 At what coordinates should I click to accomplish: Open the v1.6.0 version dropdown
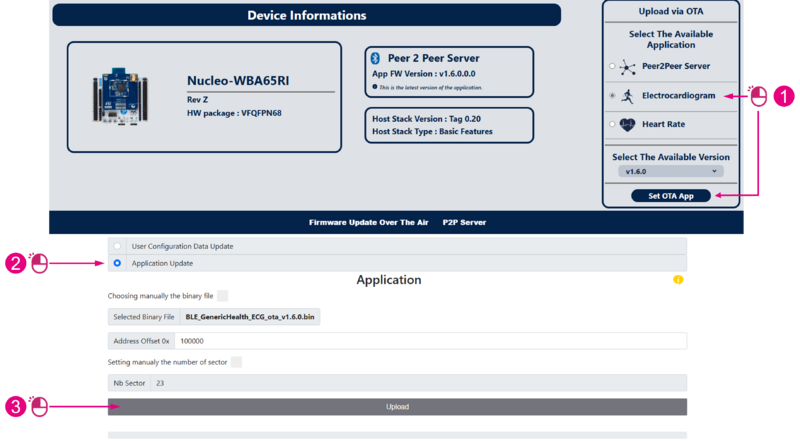pyautogui.click(x=670, y=172)
